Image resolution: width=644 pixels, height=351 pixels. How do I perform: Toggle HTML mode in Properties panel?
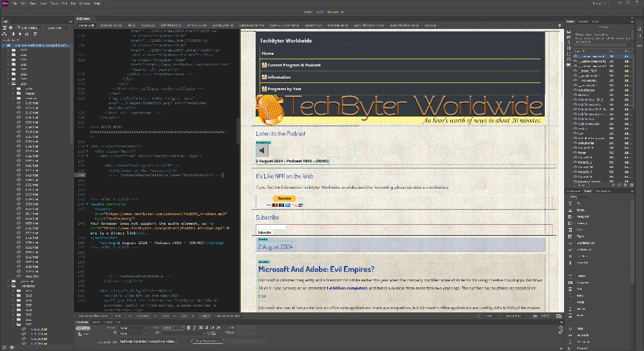pos(84,328)
